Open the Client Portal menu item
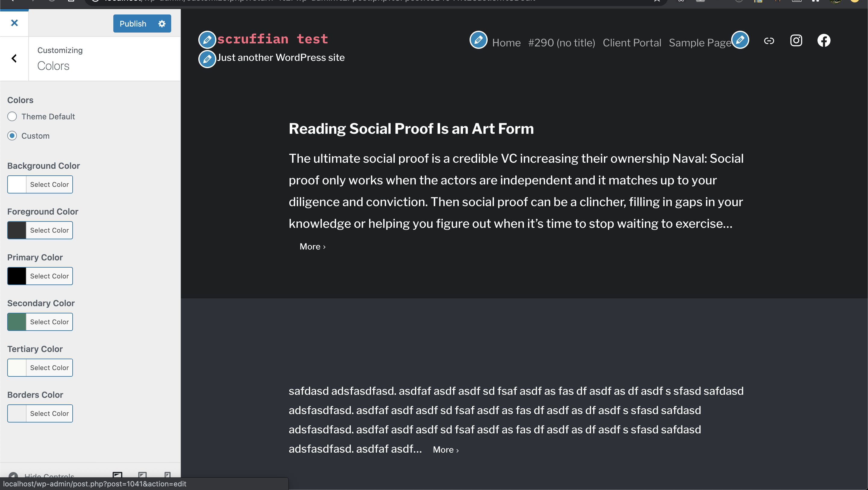This screenshot has height=490, width=868. coord(632,42)
